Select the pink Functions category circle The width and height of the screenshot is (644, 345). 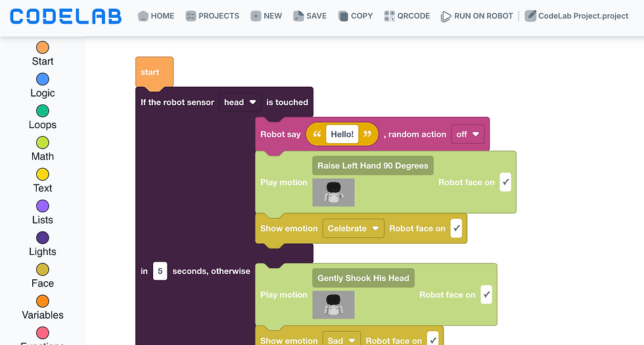pyautogui.click(x=42, y=333)
